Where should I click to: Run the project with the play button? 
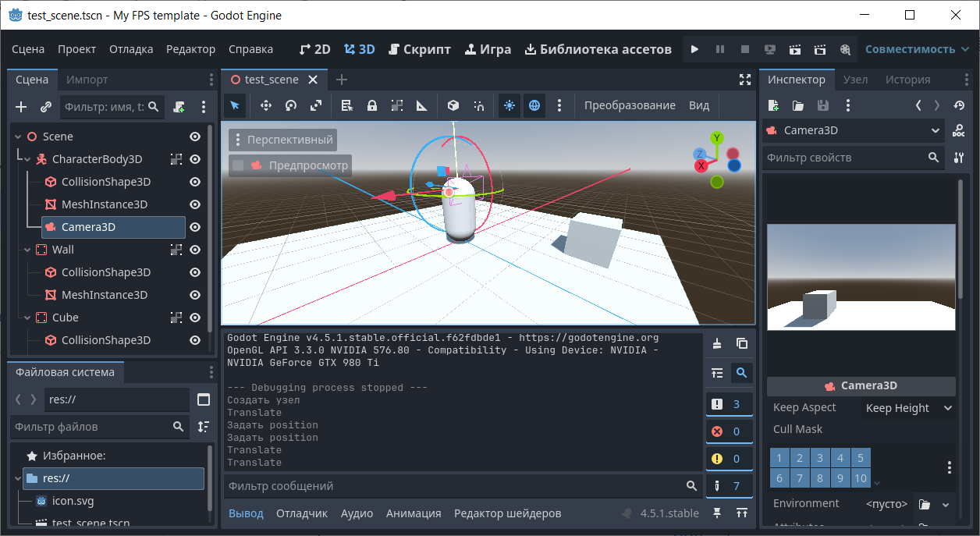pyautogui.click(x=694, y=49)
